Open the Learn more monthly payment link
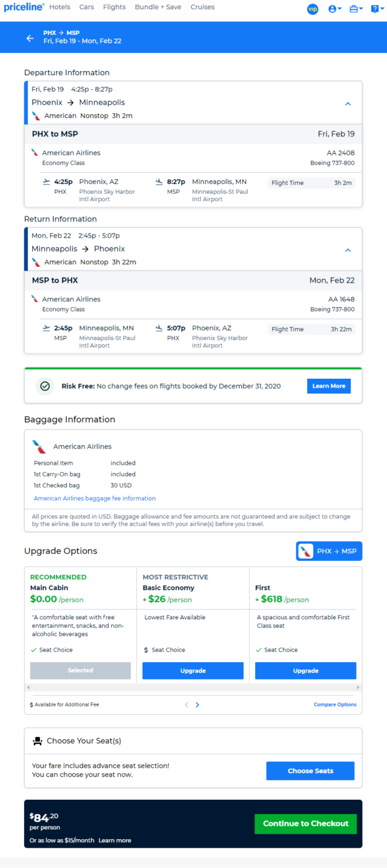387x868 pixels. (x=114, y=840)
